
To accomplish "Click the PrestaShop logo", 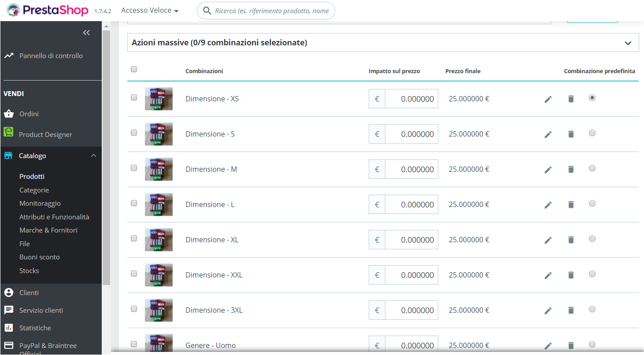I will 48,11.
